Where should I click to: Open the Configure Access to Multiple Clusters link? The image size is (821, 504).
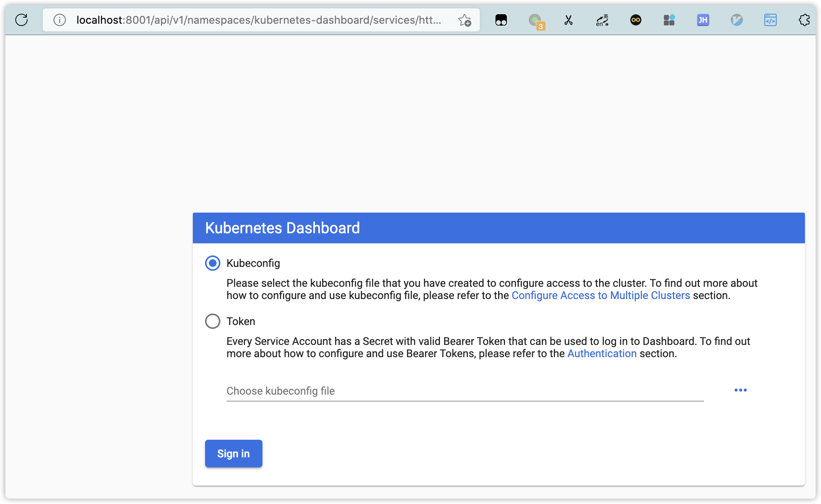click(x=601, y=295)
